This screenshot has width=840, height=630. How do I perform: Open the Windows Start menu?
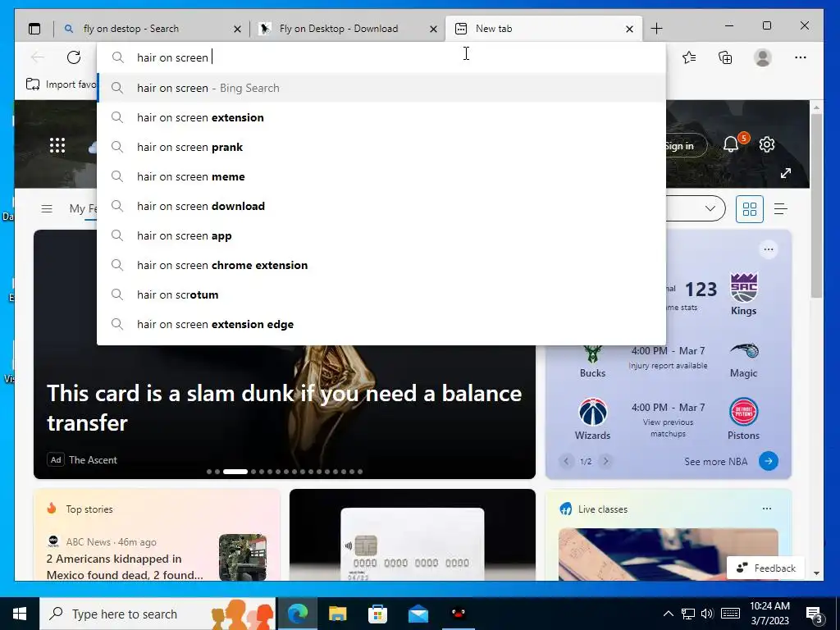tap(20, 614)
